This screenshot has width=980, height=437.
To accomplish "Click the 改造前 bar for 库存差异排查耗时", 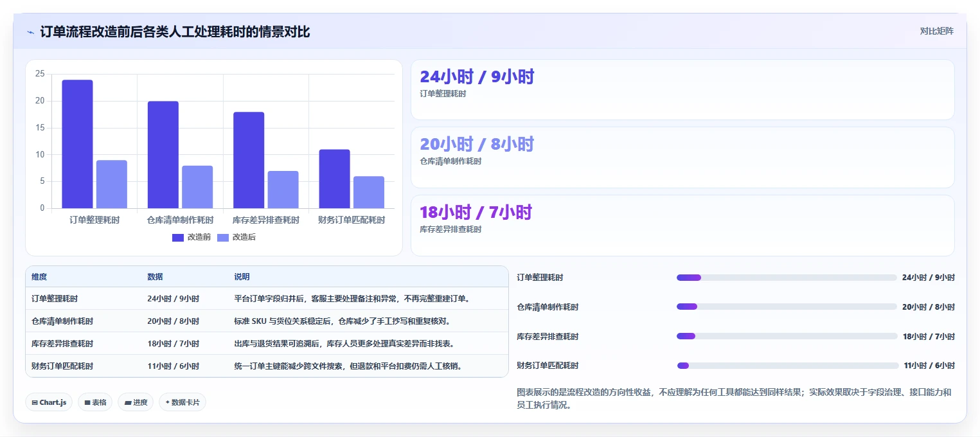I will pyautogui.click(x=249, y=160).
